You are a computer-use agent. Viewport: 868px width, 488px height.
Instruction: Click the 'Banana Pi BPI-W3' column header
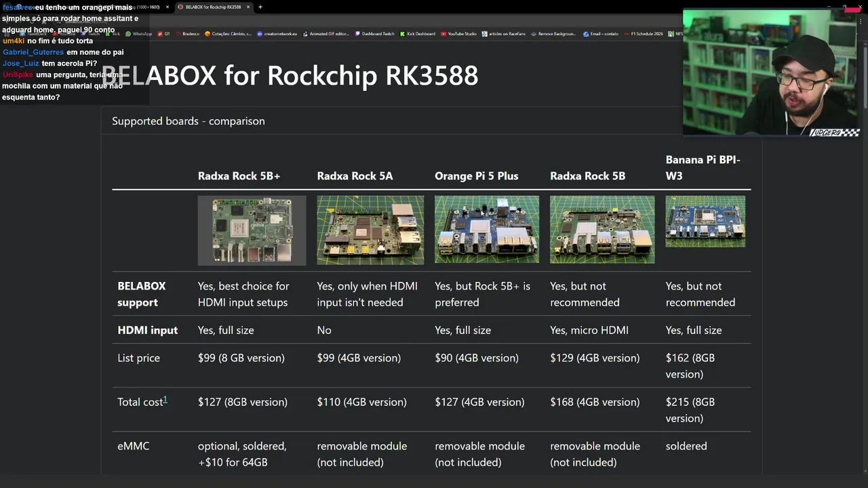point(703,167)
